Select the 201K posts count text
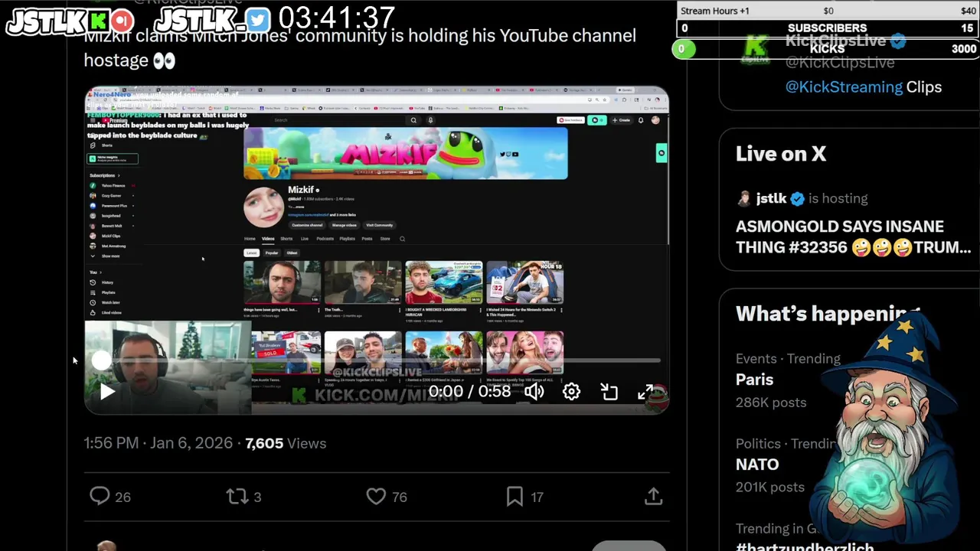 (x=770, y=487)
